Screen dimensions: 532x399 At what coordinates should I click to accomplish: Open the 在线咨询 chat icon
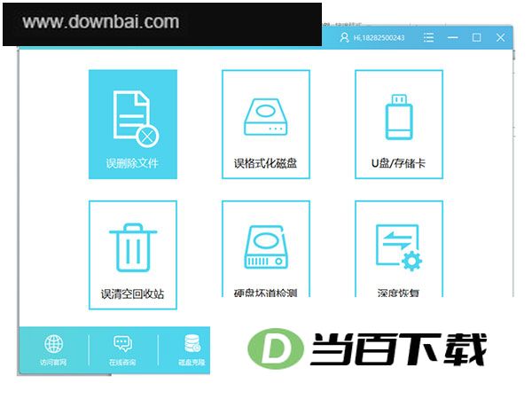(123, 344)
